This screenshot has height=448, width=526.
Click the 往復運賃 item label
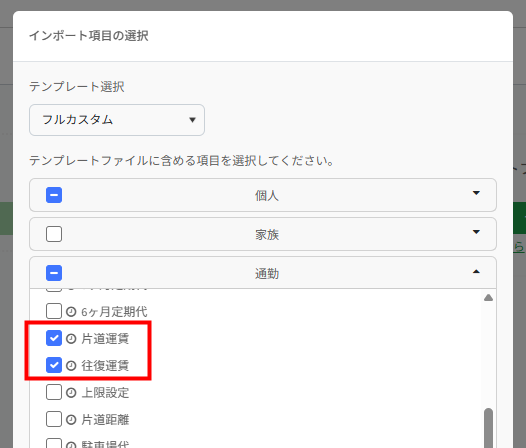pyautogui.click(x=105, y=365)
